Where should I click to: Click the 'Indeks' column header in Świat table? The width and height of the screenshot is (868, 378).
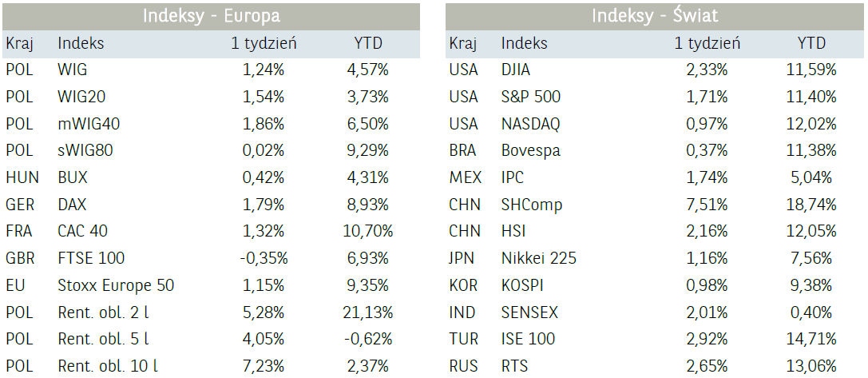[x=524, y=43]
